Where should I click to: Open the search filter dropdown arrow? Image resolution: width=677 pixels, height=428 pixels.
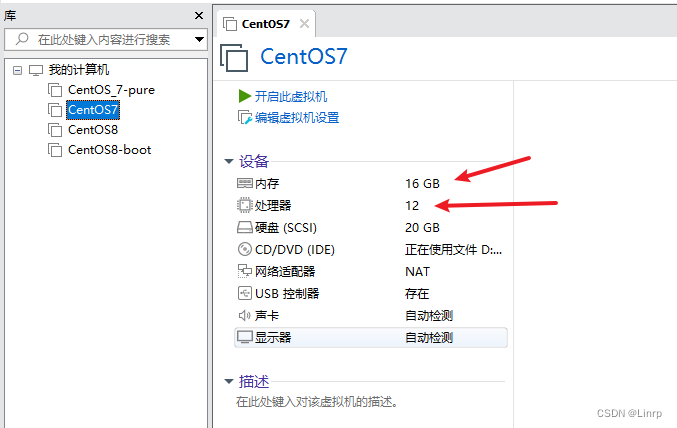coord(199,40)
